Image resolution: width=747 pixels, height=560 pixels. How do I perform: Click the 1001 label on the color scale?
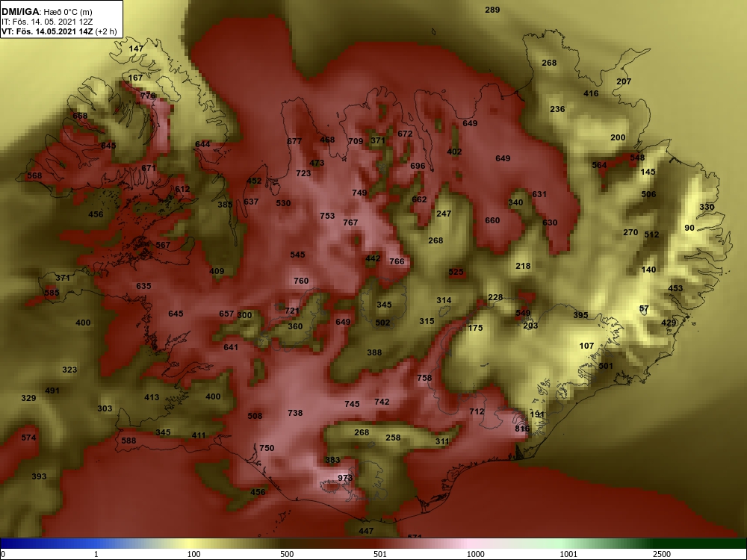pos(568,554)
